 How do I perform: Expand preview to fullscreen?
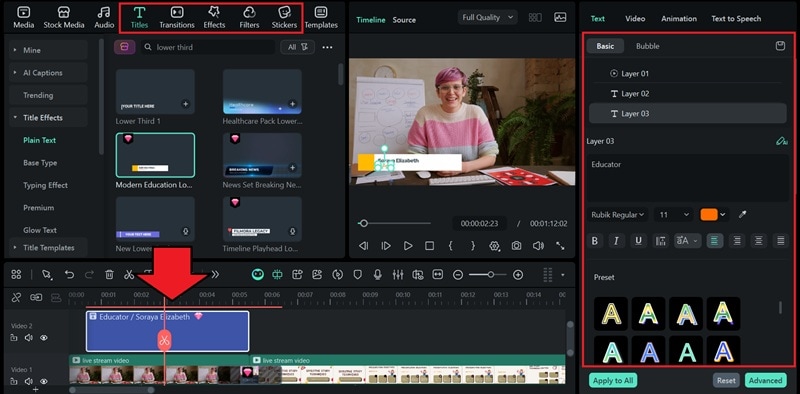(560, 246)
